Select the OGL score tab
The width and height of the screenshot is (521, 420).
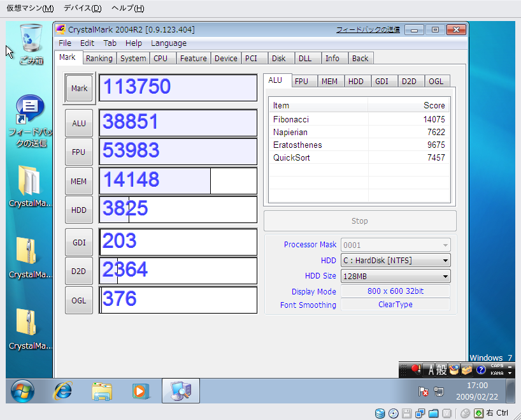(435, 82)
